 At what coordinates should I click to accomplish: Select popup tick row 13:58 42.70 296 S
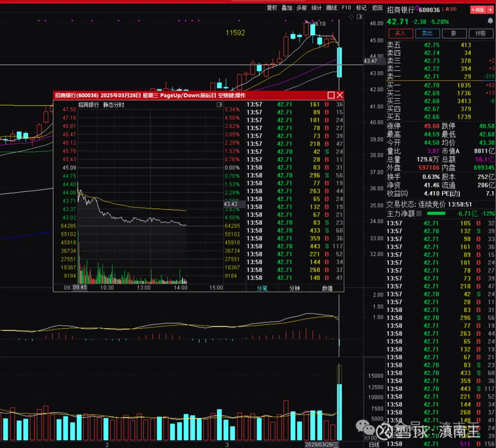tap(295, 175)
